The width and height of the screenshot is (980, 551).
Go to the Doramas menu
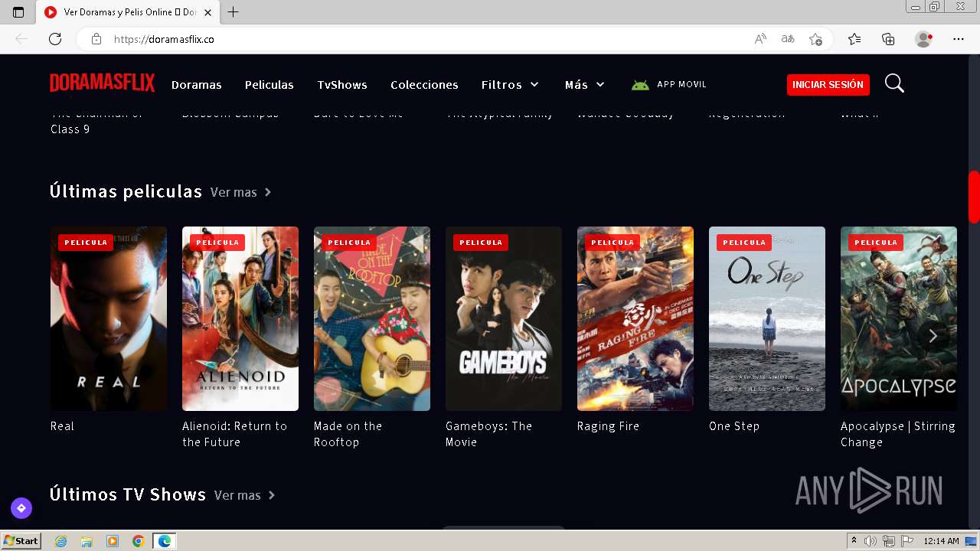[x=197, y=85]
